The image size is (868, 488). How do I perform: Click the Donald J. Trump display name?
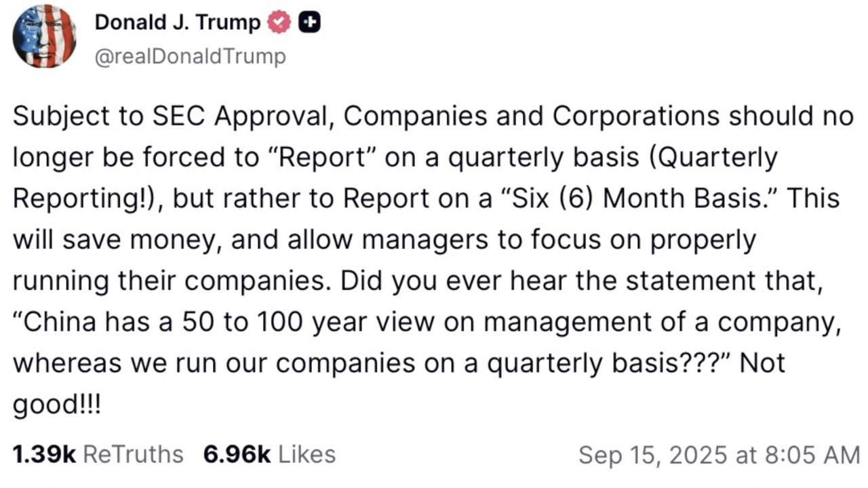pyautogui.click(x=177, y=22)
